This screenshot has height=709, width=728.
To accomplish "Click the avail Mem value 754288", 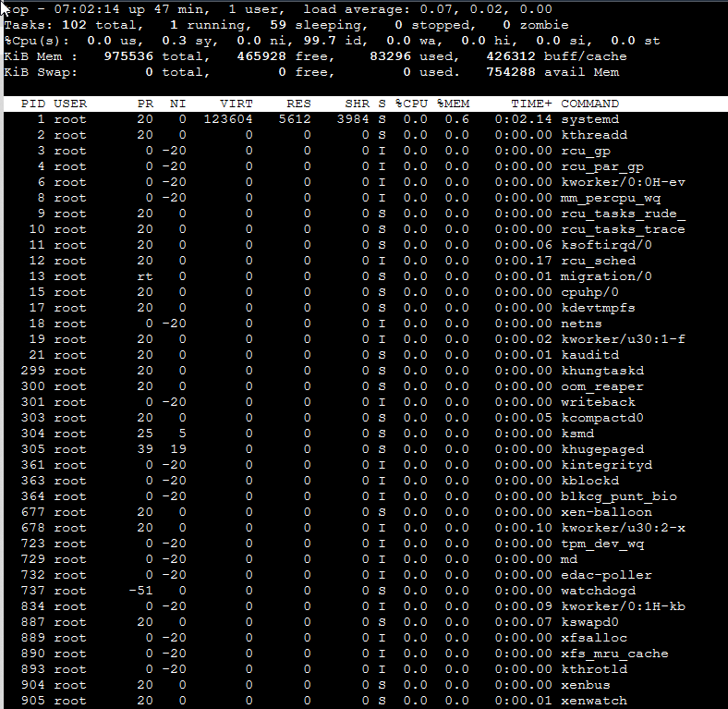I will coord(511,72).
